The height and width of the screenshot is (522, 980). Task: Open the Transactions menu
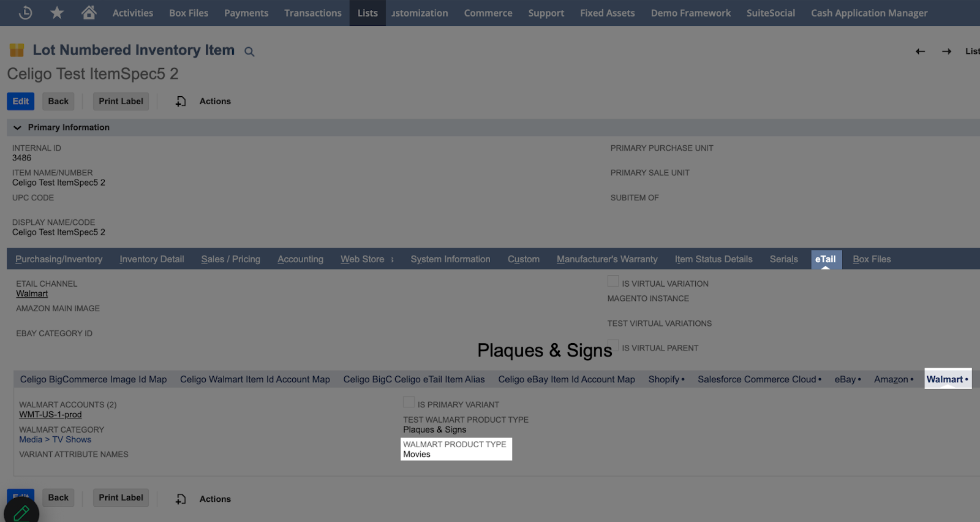pyautogui.click(x=313, y=13)
